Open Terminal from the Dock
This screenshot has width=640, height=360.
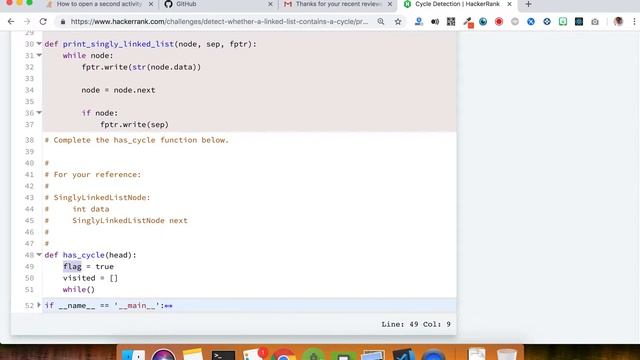click(x=223, y=355)
